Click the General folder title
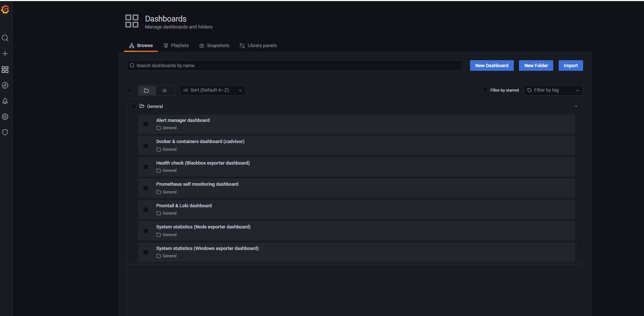The width and height of the screenshot is (644, 316). pos(155,107)
